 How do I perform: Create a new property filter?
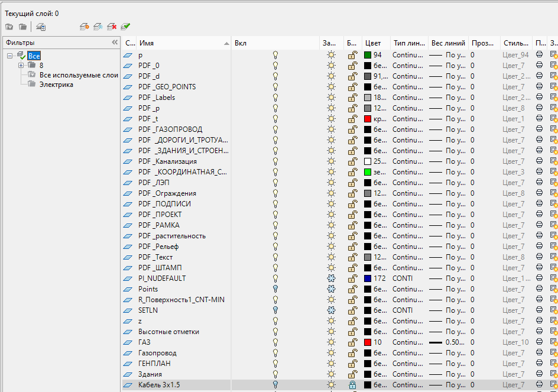[x=9, y=27]
